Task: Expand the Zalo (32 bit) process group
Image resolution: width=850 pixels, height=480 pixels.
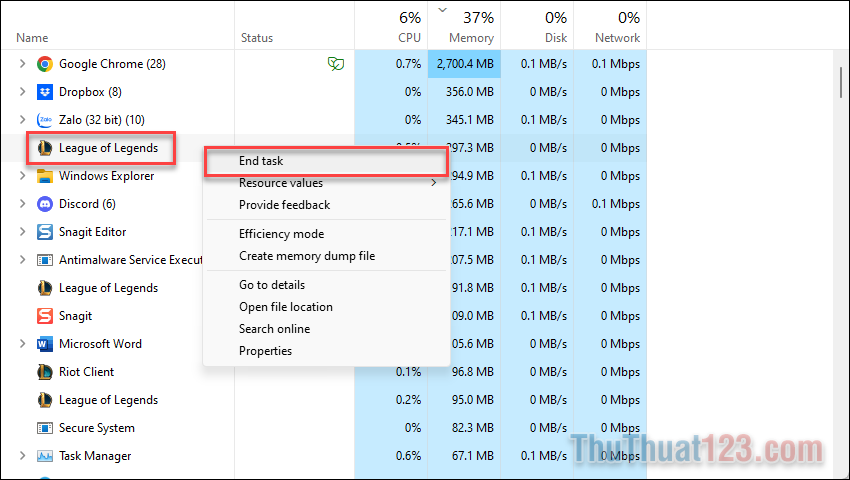Action: pyautogui.click(x=22, y=119)
